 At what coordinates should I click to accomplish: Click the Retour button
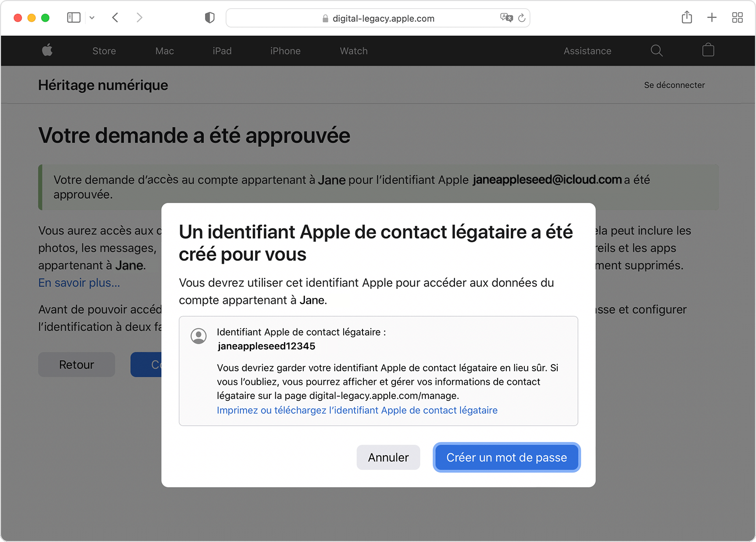pos(77,365)
